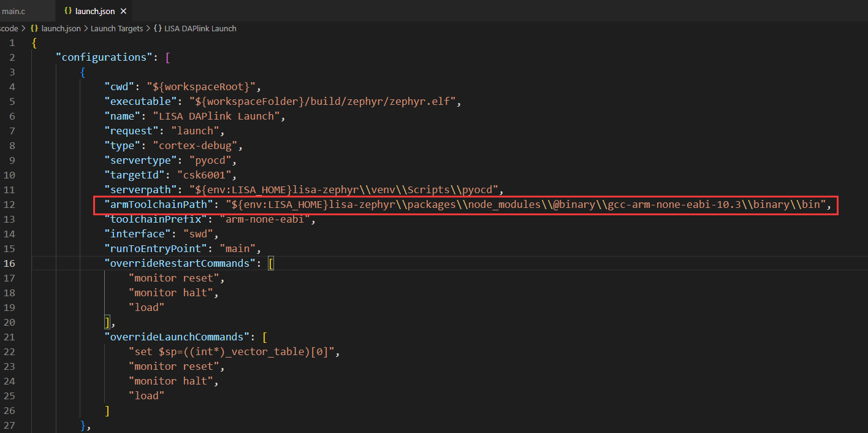
Task: Close the launch.json tab
Action: (x=123, y=10)
